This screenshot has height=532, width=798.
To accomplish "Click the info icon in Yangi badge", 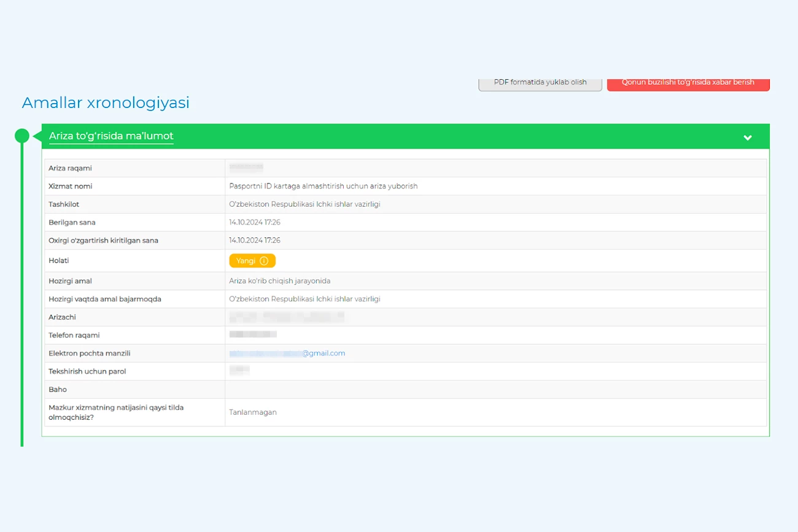I will click(x=264, y=261).
